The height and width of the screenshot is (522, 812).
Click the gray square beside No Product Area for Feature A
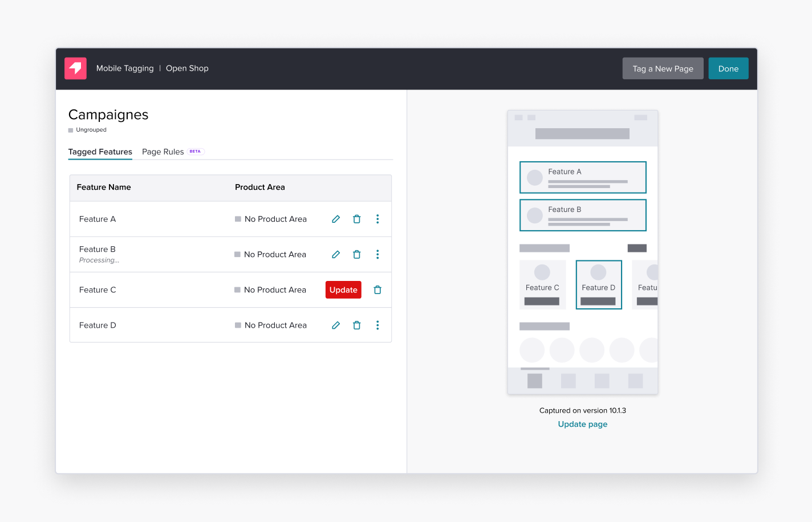[x=237, y=219]
